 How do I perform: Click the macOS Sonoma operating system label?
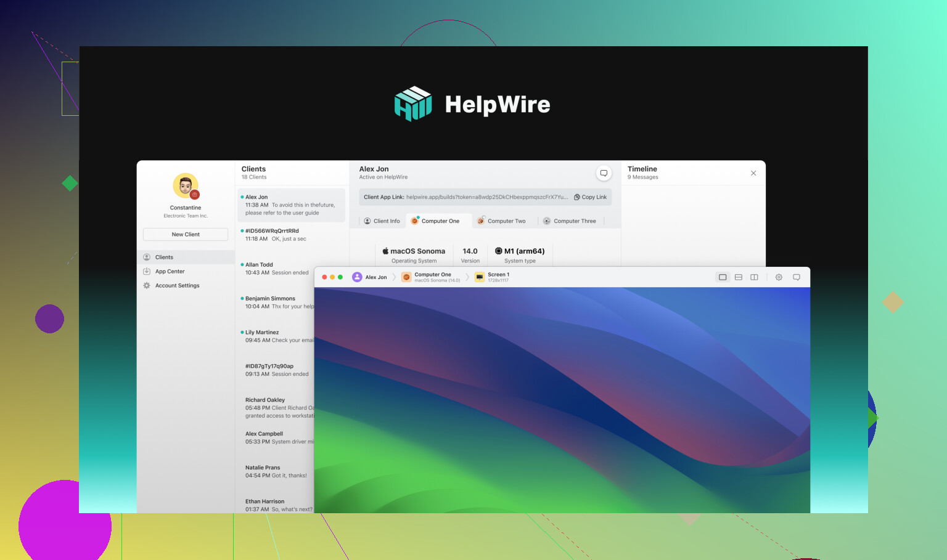click(x=414, y=251)
